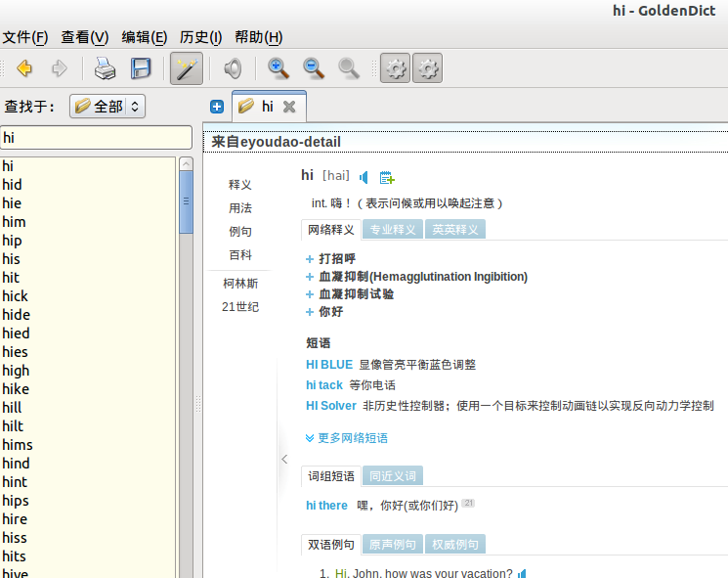Go back with the yellow arrow

24,68
